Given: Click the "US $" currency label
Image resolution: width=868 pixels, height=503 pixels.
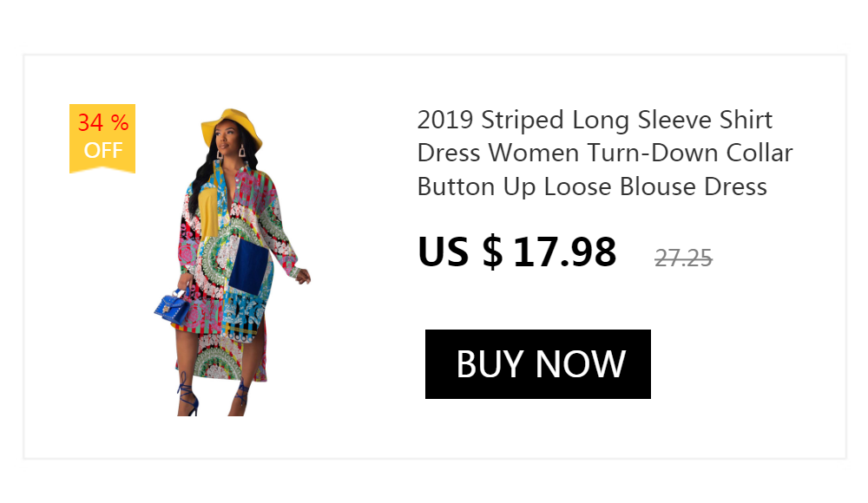Looking at the screenshot, I should [460, 252].
